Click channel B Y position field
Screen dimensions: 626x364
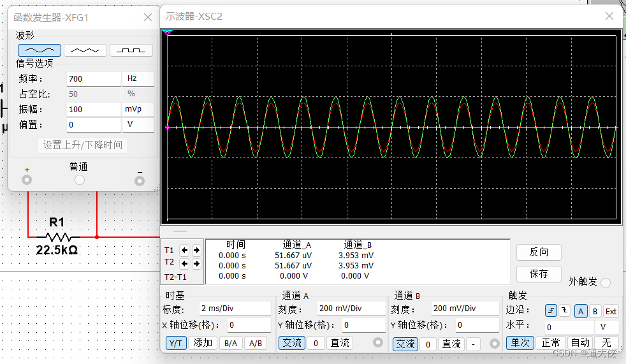(477, 325)
